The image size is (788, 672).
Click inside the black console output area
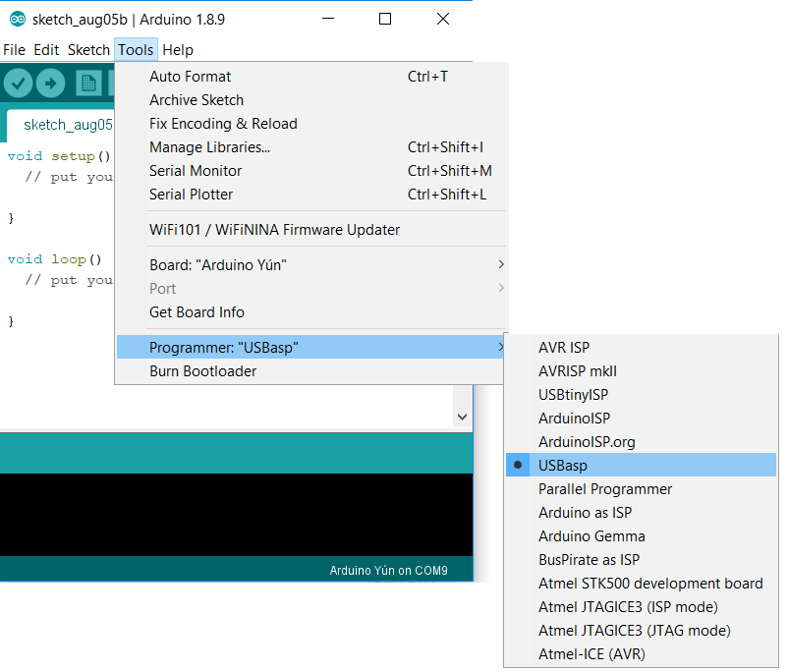pos(236,515)
